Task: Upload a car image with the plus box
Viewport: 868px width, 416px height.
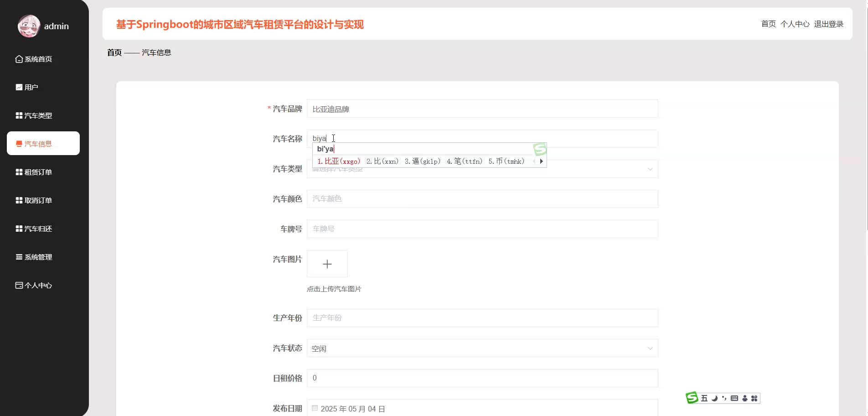Action: [x=327, y=264]
